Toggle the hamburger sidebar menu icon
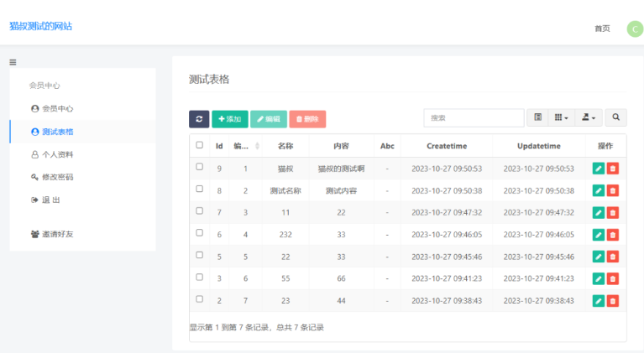Screen dimensions: 644x353 pos(13,62)
